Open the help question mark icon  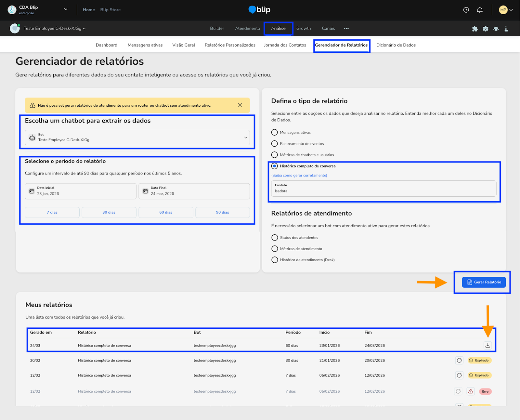point(466,10)
